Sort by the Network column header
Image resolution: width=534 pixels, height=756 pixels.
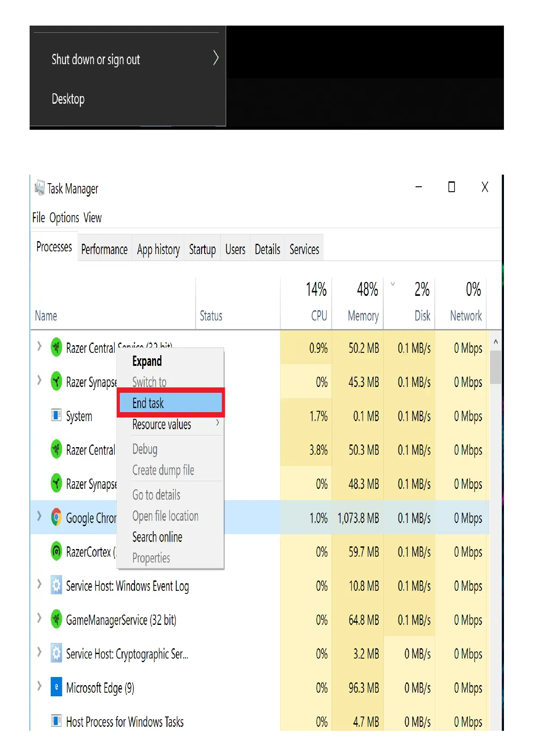(x=461, y=304)
